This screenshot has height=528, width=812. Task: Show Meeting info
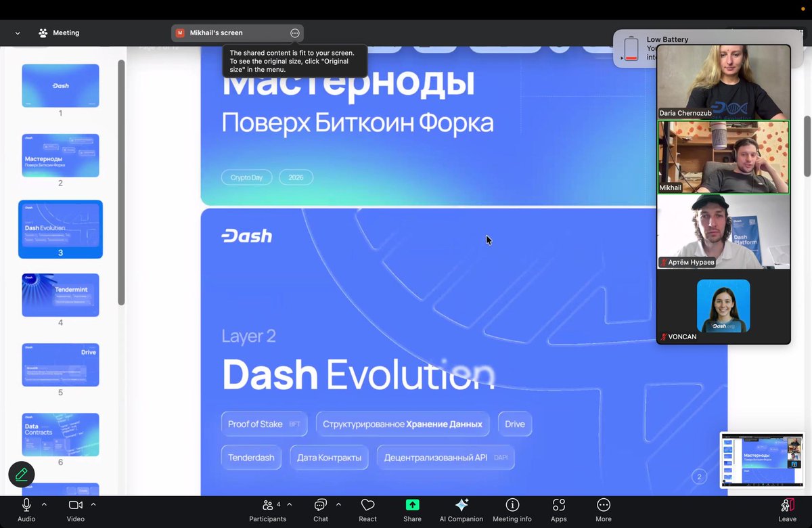click(x=512, y=510)
